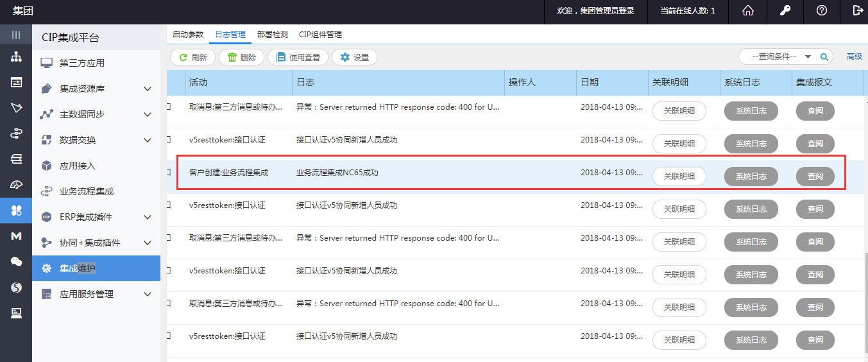
Task: Click the WeChat icon in left rail
Action: pos(16,261)
